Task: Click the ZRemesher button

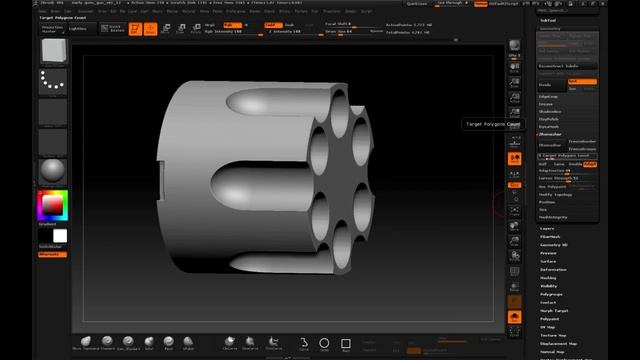Action: (552, 145)
